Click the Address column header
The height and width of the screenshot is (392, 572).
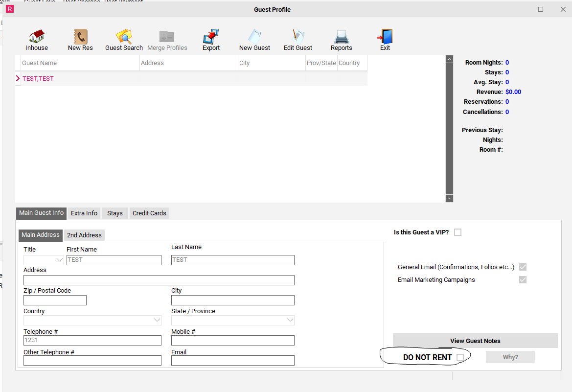188,63
